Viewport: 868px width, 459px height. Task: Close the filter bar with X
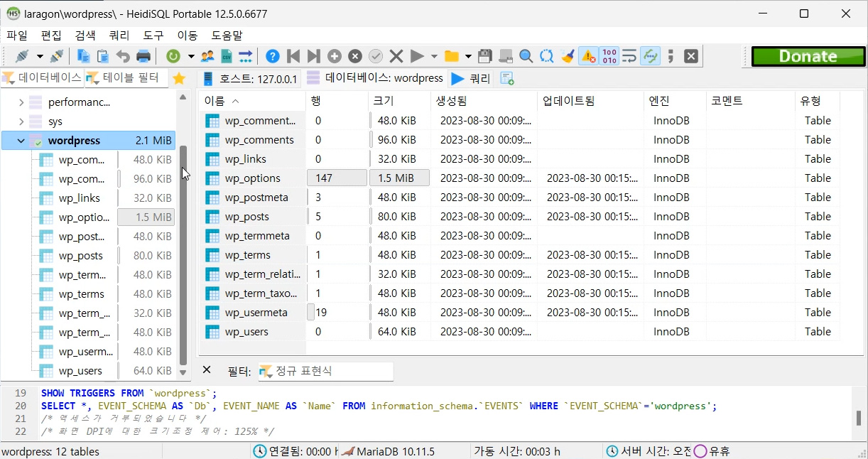coord(207,370)
